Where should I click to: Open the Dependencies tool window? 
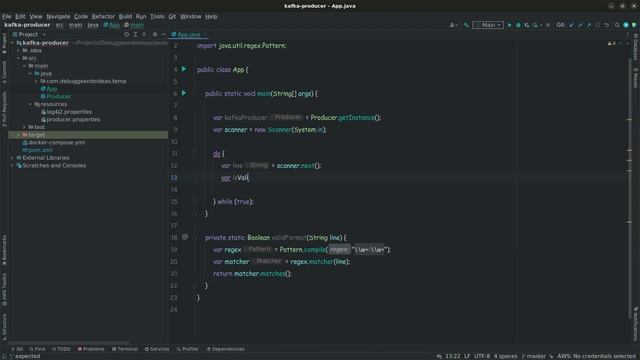(x=225, y=349)
